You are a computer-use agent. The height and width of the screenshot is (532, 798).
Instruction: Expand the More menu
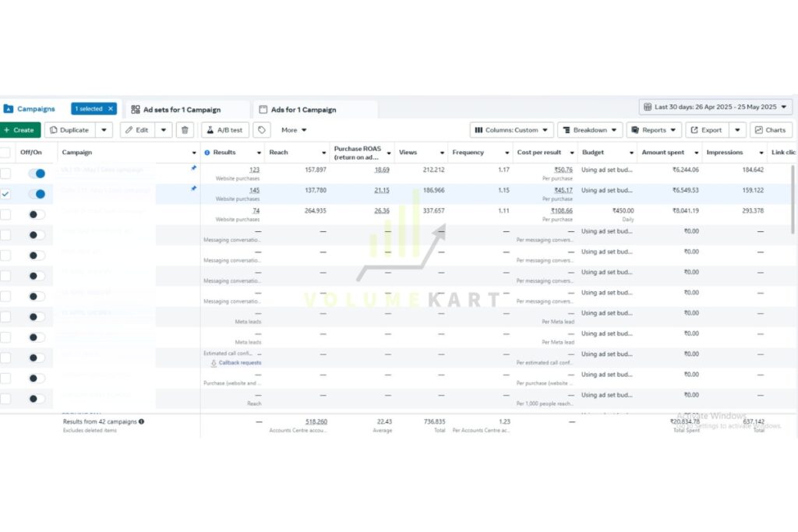[x=294, y=130]
